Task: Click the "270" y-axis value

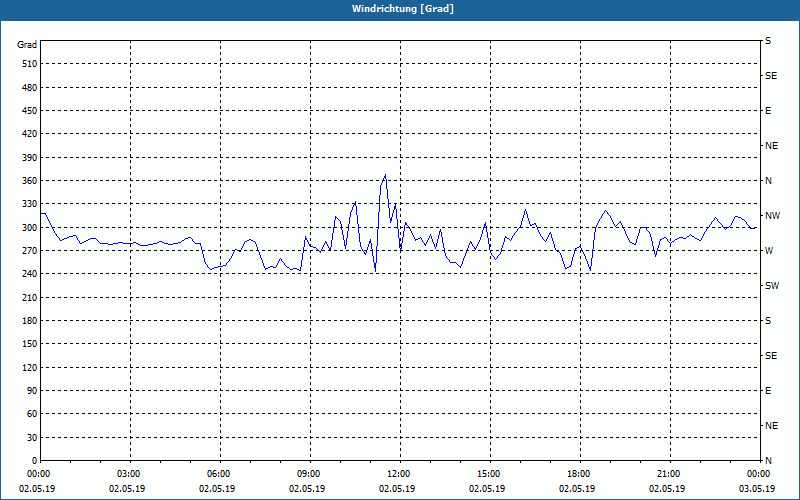Action: tap(30, 251)
